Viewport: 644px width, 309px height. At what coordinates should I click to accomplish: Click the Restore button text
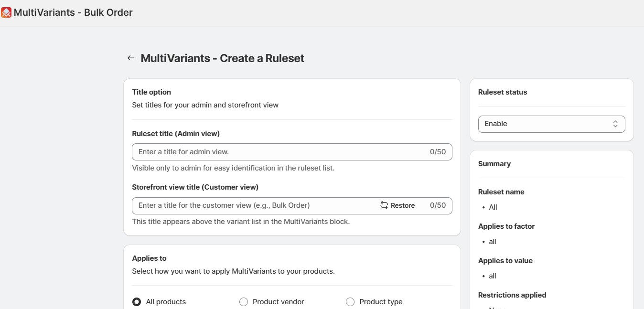click(x=403, y=205)
